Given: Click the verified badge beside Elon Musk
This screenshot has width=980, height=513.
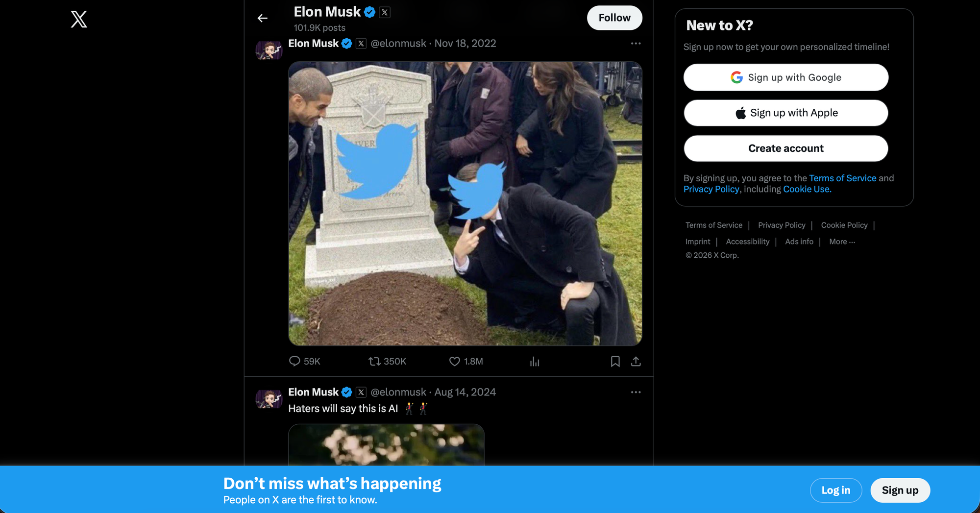Looking at the screenshot, I should click(x=369, y=12).
